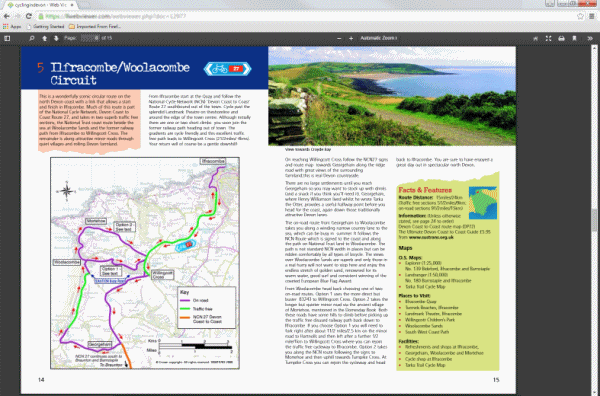
Task: Click the vertical scrollbar thumb
Action: 594,220
